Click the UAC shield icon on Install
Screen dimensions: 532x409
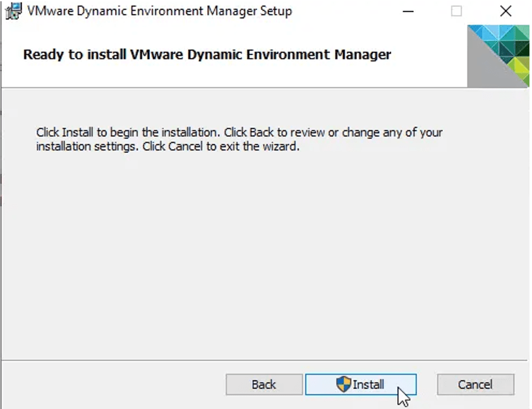(343, 384)
